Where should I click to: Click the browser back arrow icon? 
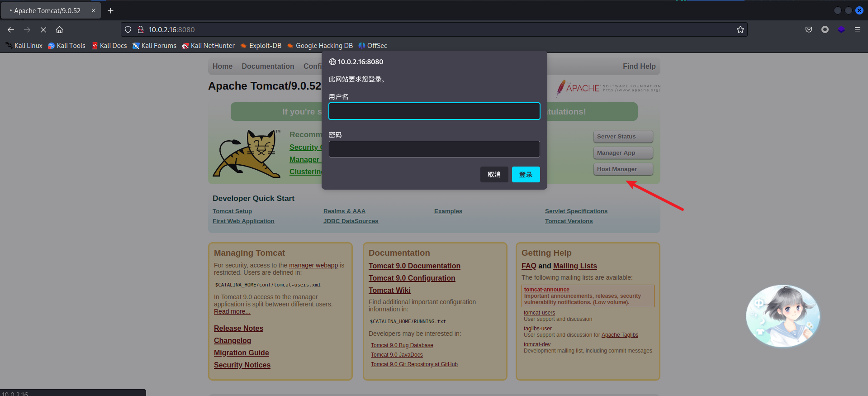click(x=11, y=29)
